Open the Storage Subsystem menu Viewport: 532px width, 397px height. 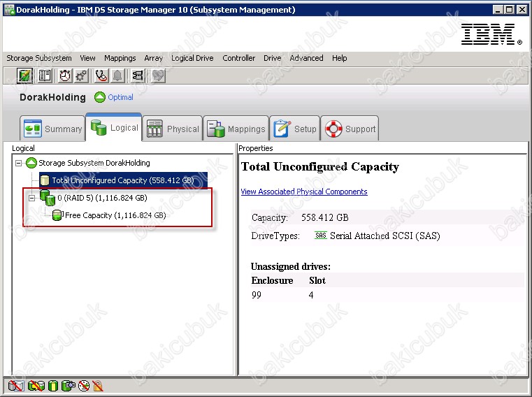[39, 58]
